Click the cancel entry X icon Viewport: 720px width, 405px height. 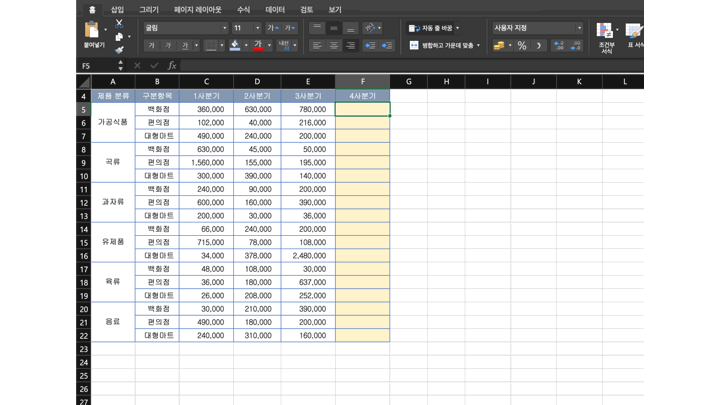click(x=137, y=66)
